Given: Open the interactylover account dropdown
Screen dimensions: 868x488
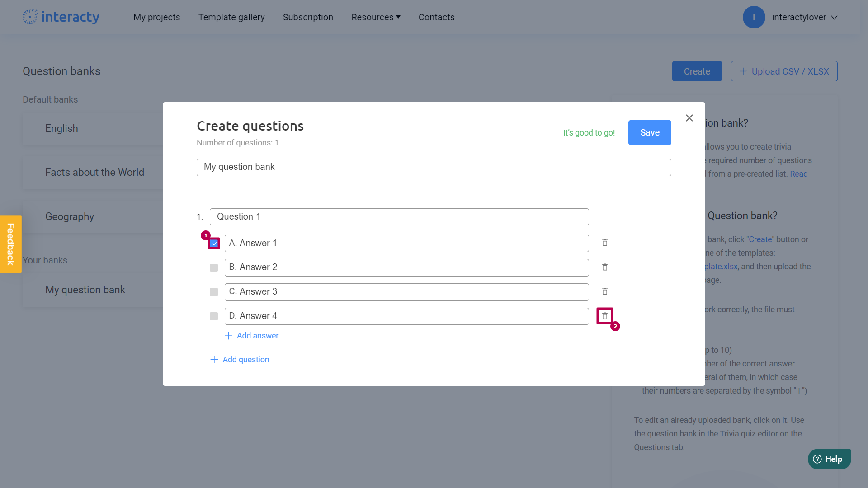Looking at the screenshot, I should coord(805,17).
